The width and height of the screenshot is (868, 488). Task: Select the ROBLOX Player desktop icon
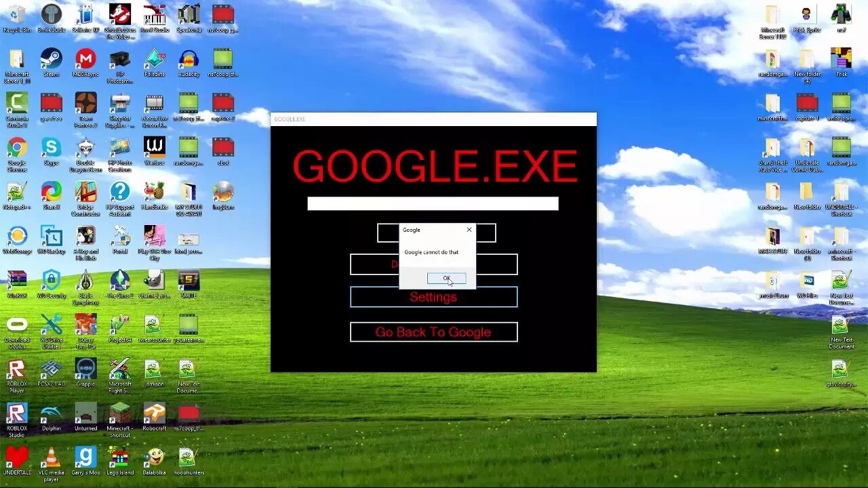pos(17,376)
